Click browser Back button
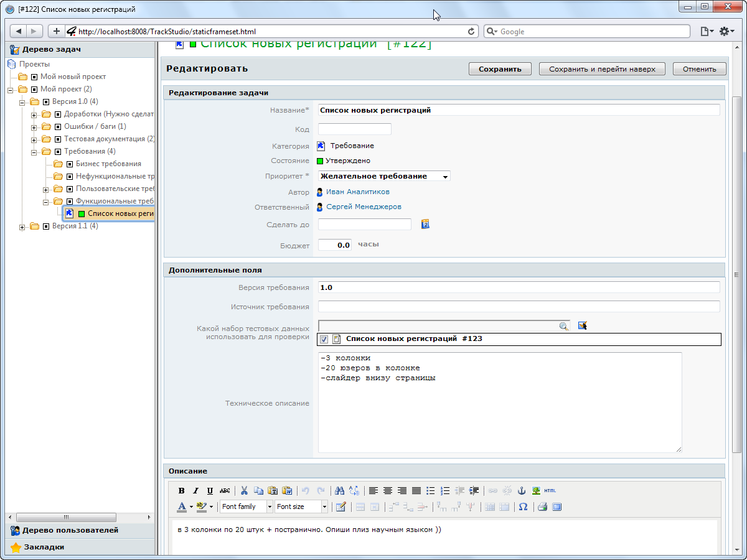Image resolution: width=747 pixels, height=560 pixels. (19, 31)
